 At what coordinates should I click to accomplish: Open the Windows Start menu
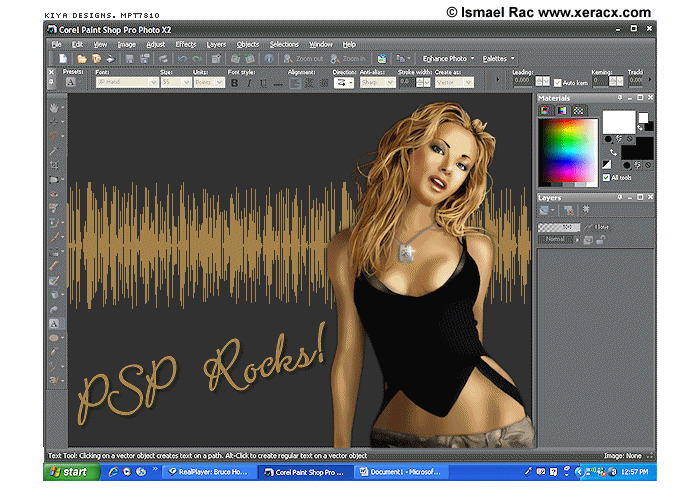(71, 472)
